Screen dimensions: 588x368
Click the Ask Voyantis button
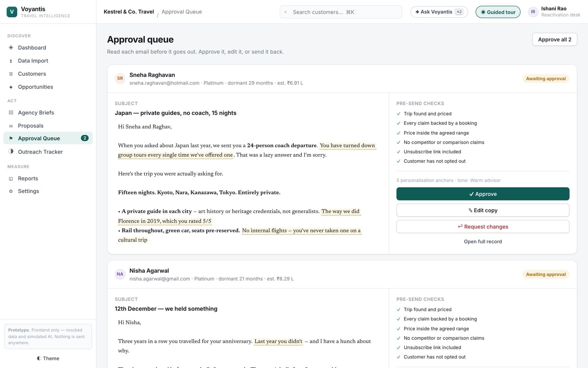pos(439,12)
